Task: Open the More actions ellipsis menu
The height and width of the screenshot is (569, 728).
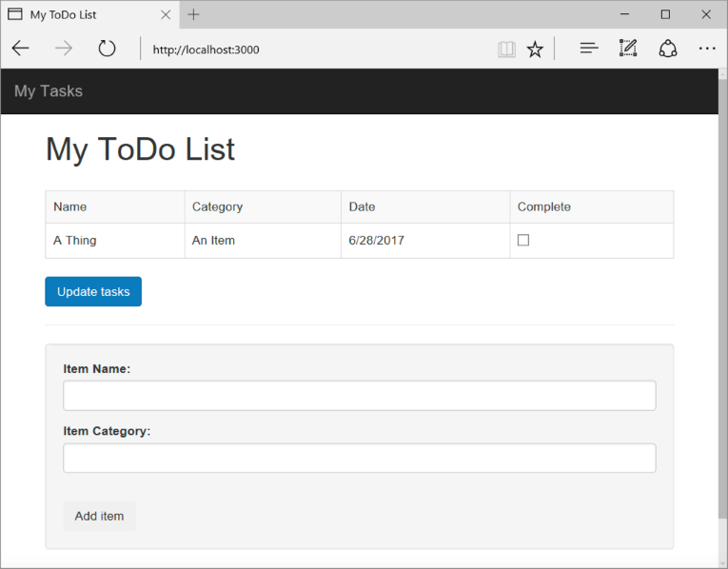Action: [x=707, y=49]
